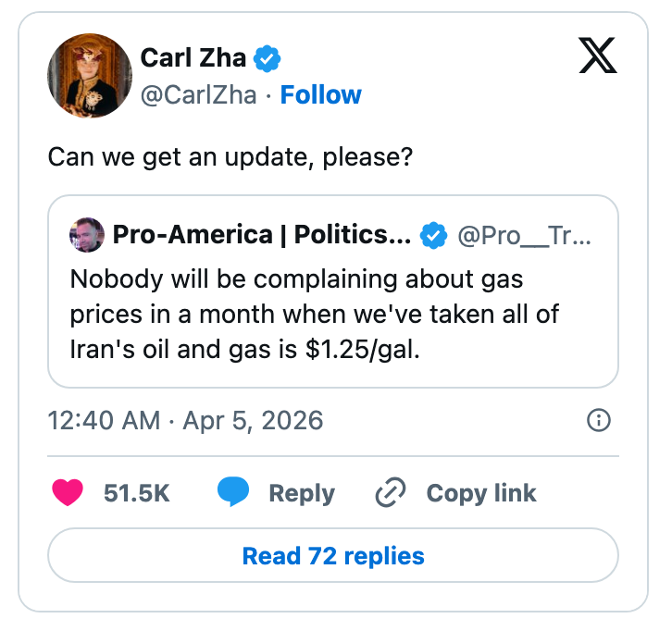Open the Pro-America | Politics account name

(262, 235)
